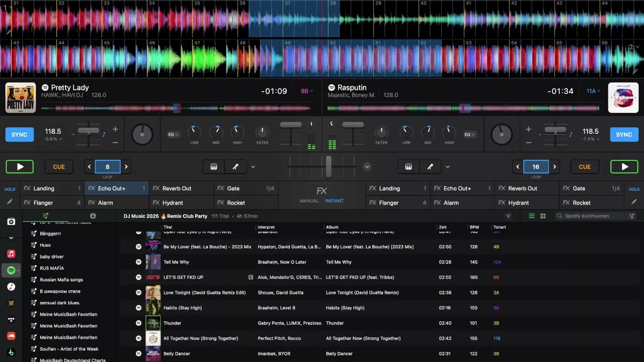Open the archive tab icon in library
644x362 pixels.
(x=93, y=216)
